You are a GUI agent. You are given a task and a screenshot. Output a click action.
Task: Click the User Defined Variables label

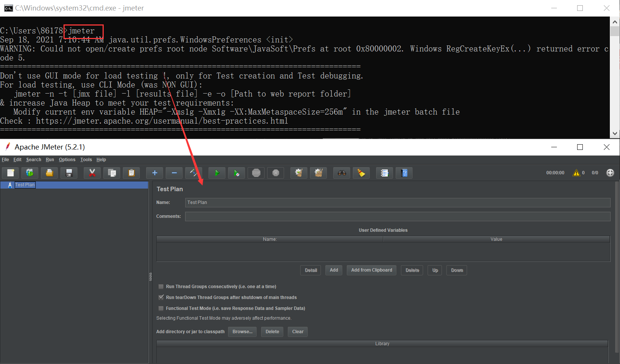[383, 230]
